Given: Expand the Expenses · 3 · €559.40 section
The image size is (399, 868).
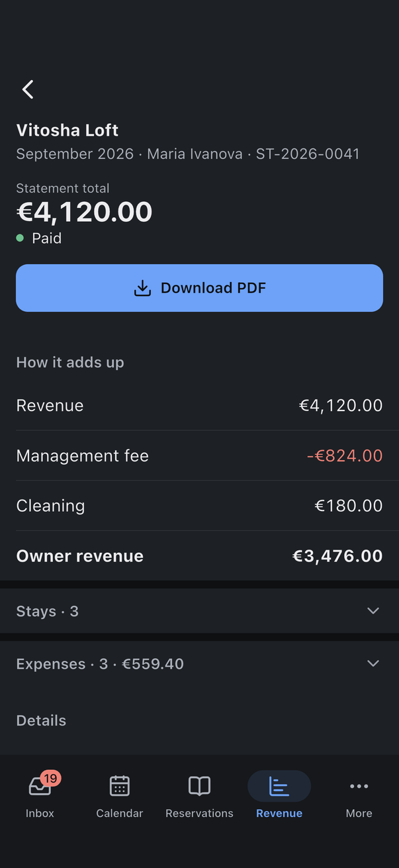Looking at the screenshot, I should [199, 663].
